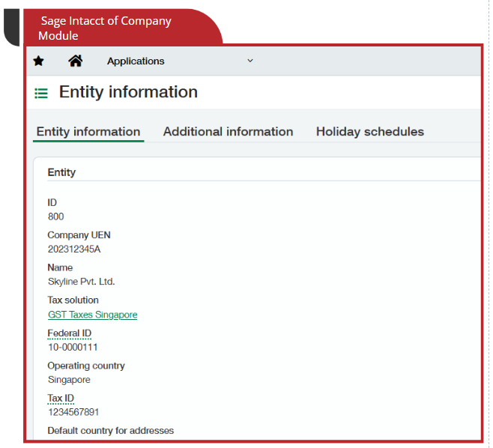Select the Federal ID value 10-0000111
493x448 pixels.
[73, 347]
